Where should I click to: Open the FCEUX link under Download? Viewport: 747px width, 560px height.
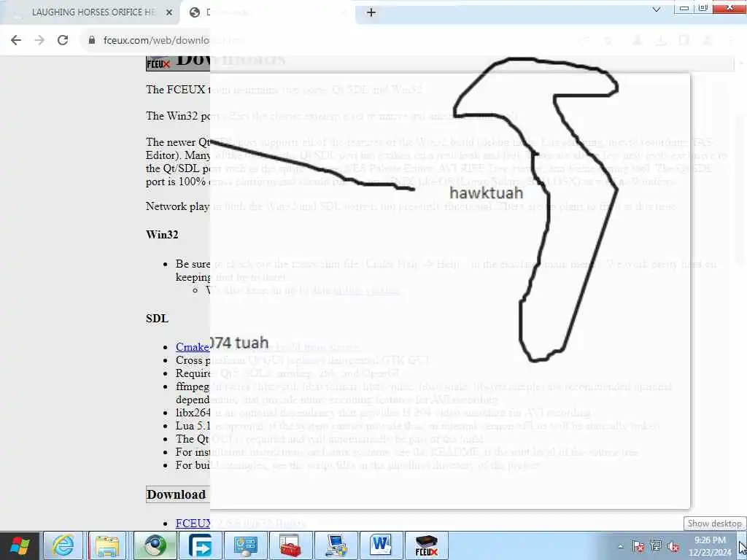pyautogui.click(x=193, y=523)
